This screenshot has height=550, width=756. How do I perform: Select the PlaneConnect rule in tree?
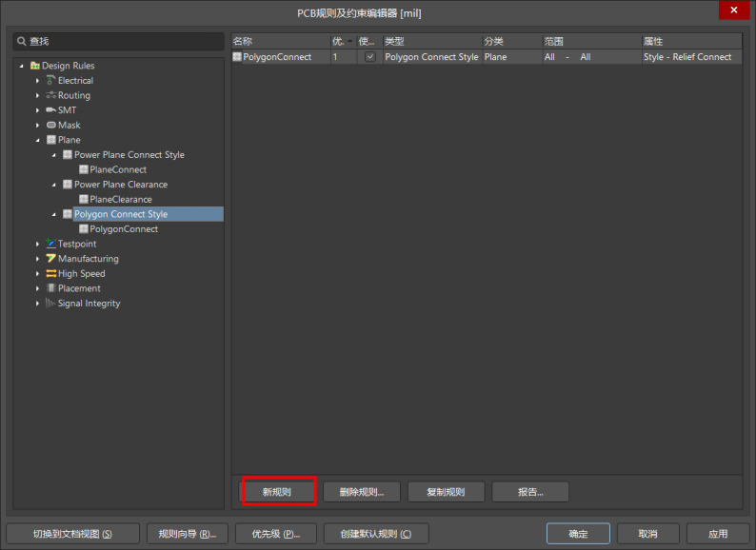pyautogui.click(x=118, y=169)
